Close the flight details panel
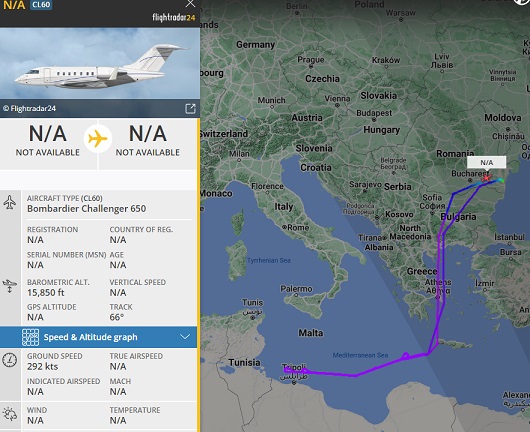The width and height of the screenshot is (530, 432). [x=190, y=3]
